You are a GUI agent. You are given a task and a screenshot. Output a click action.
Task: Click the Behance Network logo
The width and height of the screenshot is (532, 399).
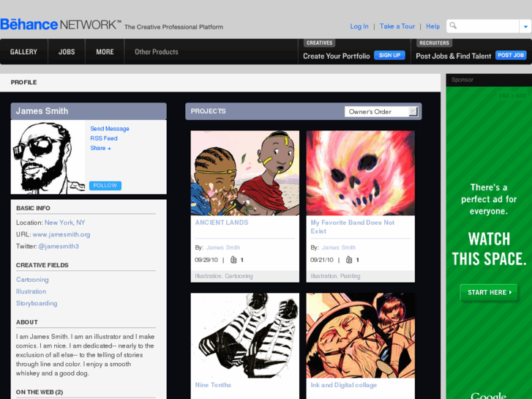[x=61, y=25]
